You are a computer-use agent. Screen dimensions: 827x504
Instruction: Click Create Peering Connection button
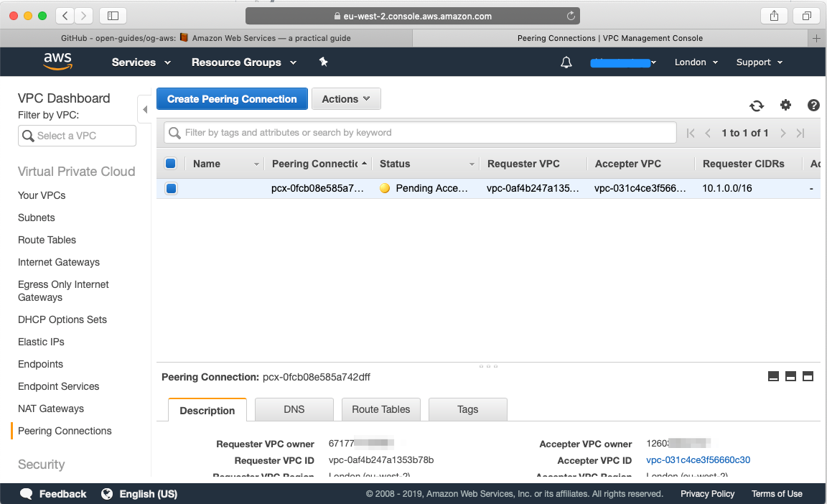point(232,99)
